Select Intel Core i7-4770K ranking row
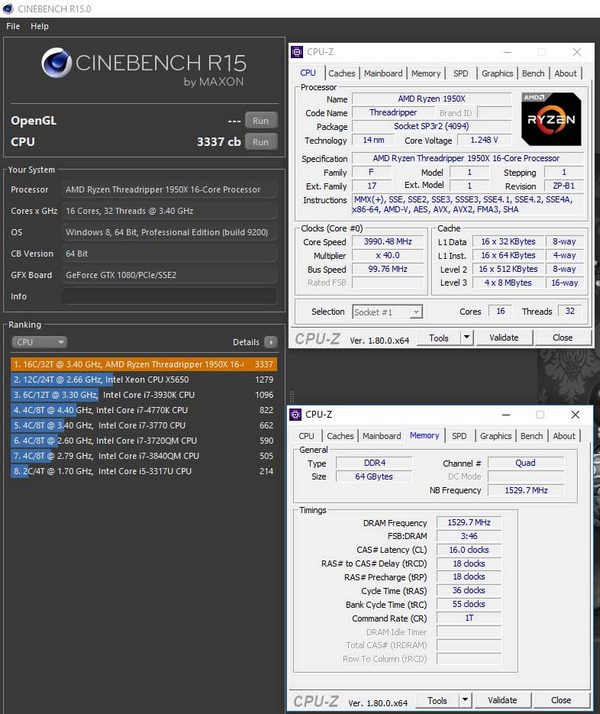This screenshot has height=714, width=600. click(x=144, y=410)
